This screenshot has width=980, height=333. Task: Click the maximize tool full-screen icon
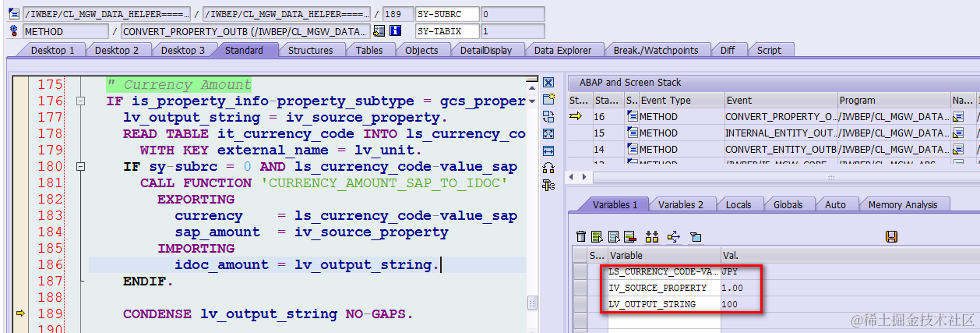[548, 133]
